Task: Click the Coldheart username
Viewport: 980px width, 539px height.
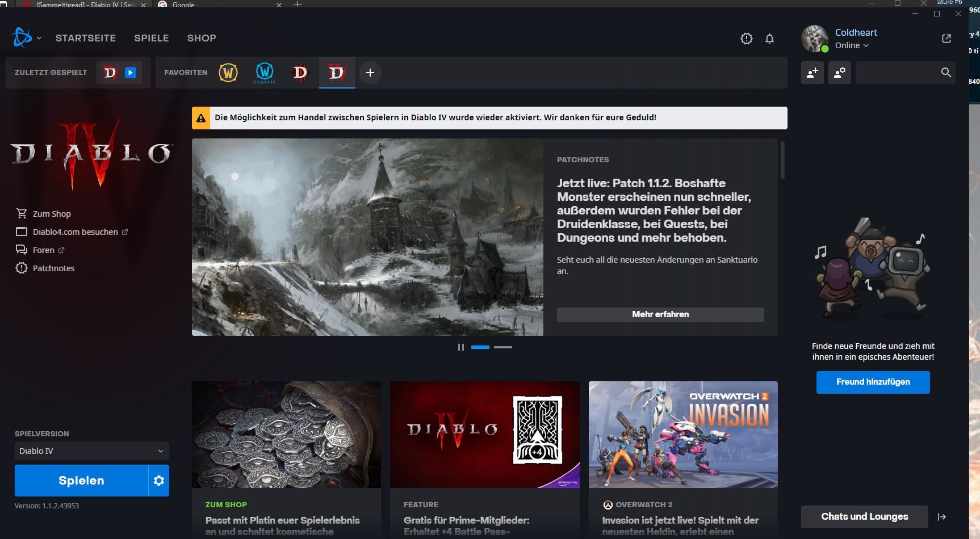Action: pyautogui.click(x=856, y=32)
